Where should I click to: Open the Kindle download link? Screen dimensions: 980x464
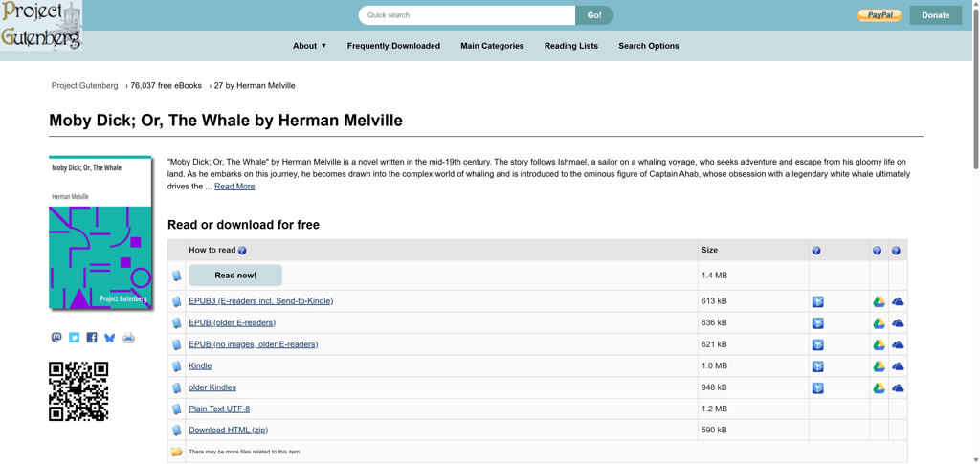(x=200, y=366)
